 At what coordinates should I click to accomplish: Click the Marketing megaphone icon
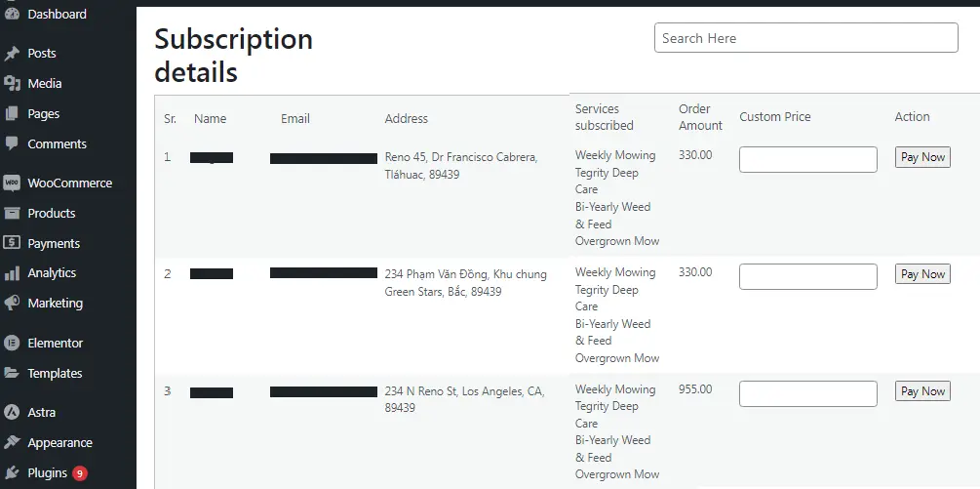pyautogui.click(x=12, y=304)
